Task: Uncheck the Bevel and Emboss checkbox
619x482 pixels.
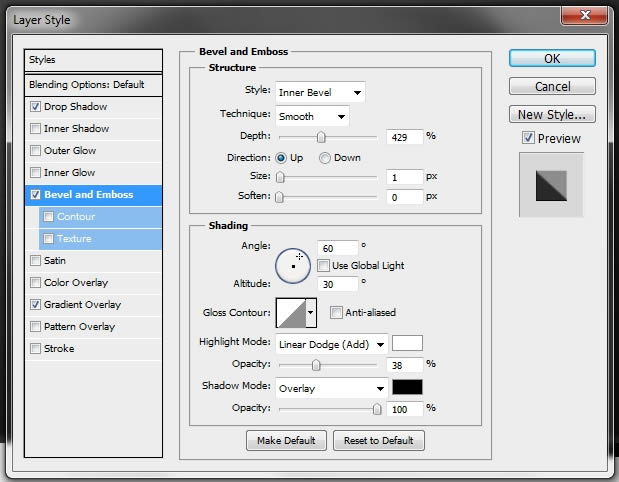Action: tap(36, 195)
